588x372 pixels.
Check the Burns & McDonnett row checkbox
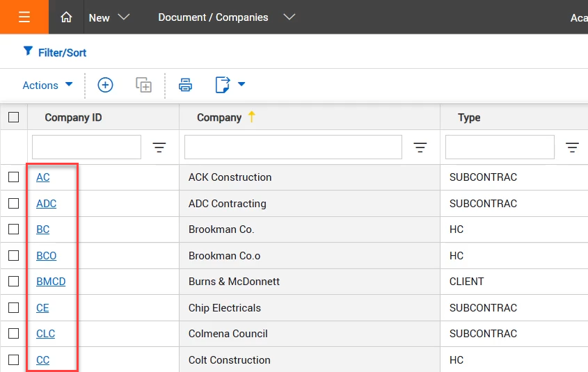coord(13,281)
